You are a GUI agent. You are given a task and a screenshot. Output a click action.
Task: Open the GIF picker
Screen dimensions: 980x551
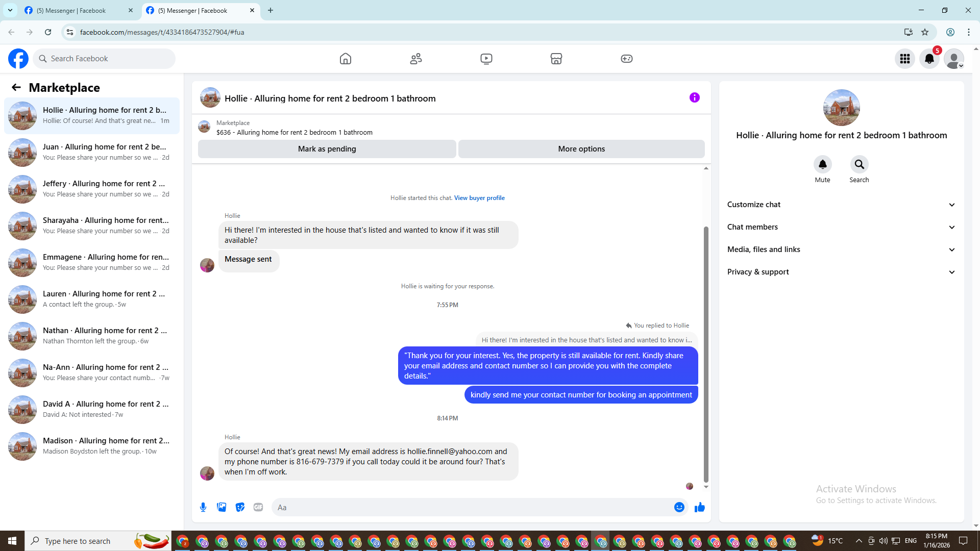[x=258, y=507]
